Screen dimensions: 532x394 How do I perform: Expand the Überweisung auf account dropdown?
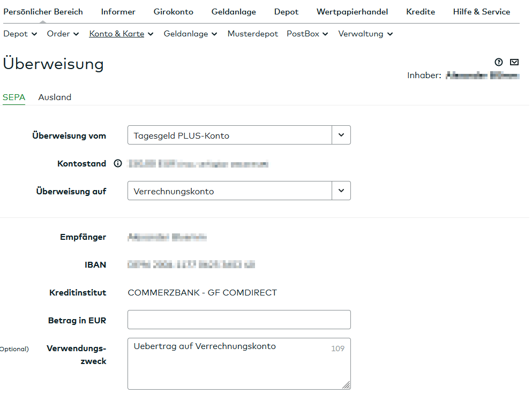pyautogui.click(x=341, y=191)
